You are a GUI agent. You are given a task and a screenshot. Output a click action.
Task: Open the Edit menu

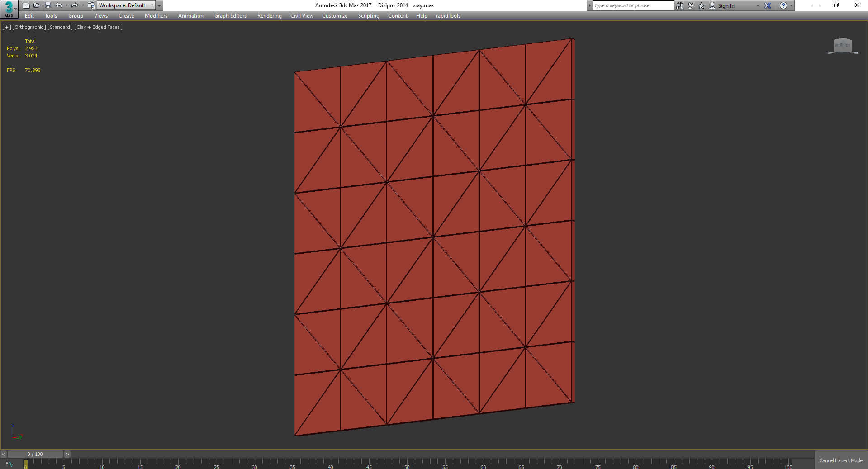[29, 16]
